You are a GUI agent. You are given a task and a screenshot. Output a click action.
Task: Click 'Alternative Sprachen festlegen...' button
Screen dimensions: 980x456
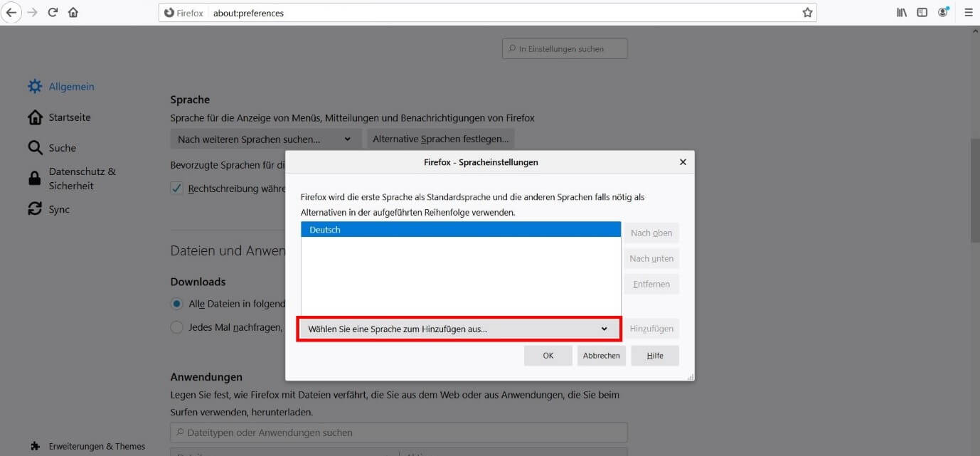coord(441,139)
